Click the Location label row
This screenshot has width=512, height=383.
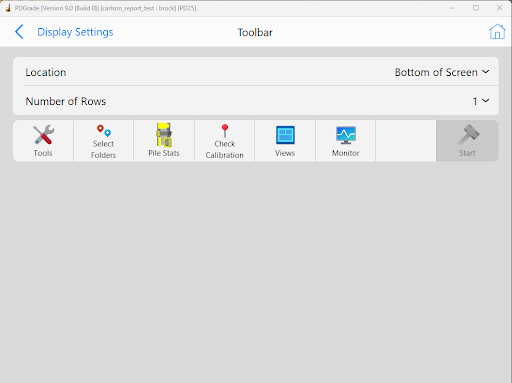(x=256, y=72)
